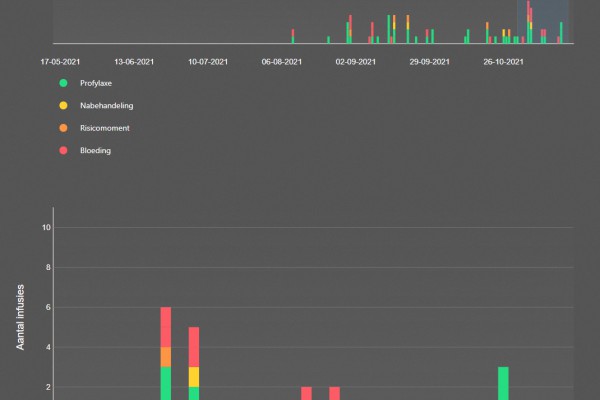The width and height of the screenshot is (600, 400).
Task: Click the 26-10-2021 axis date
Action: pyautogui.click(x=503, y=61)
